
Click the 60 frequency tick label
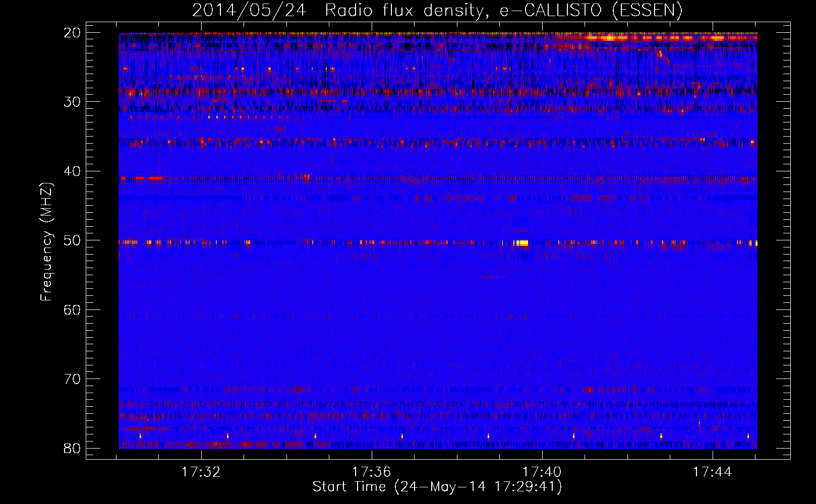click(73, 309)
